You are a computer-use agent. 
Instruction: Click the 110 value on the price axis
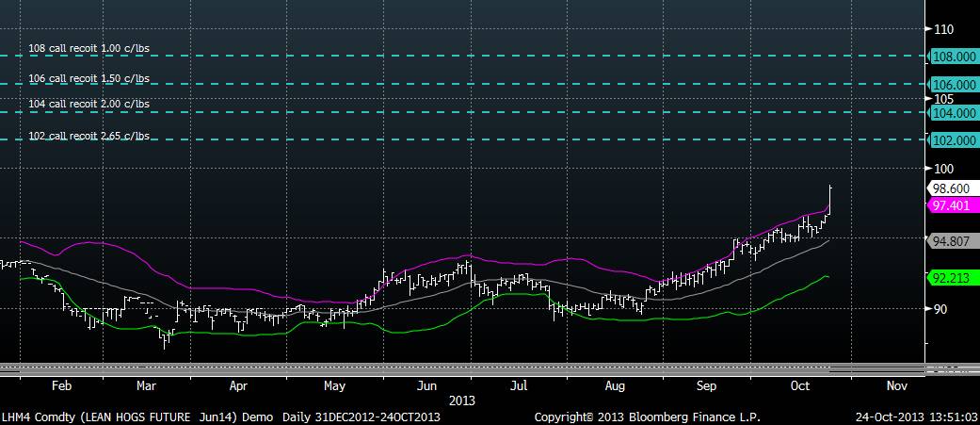click(944, 28)
